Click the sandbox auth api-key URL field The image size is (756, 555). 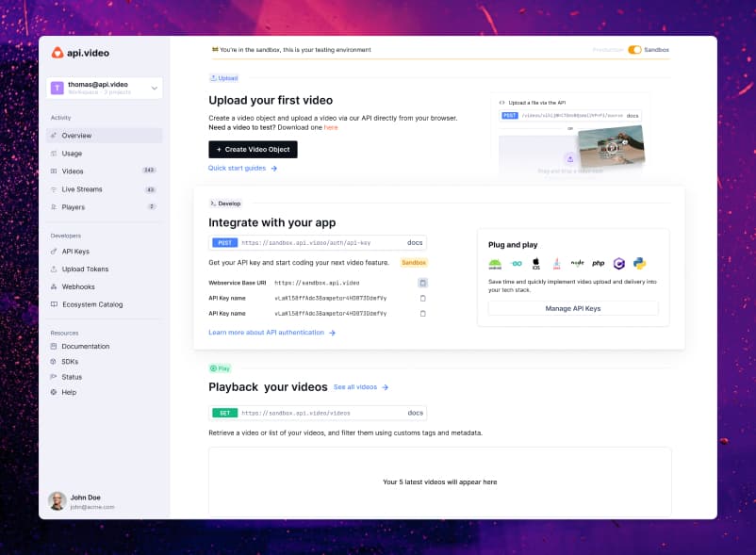click(x=318, y=243)
